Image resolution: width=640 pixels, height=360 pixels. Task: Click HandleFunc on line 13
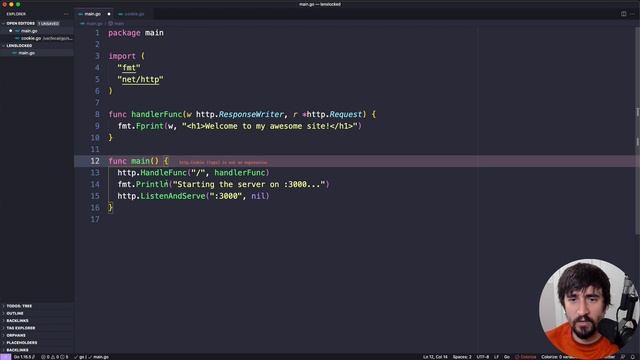pyautogui.click(x=163, y=173)
